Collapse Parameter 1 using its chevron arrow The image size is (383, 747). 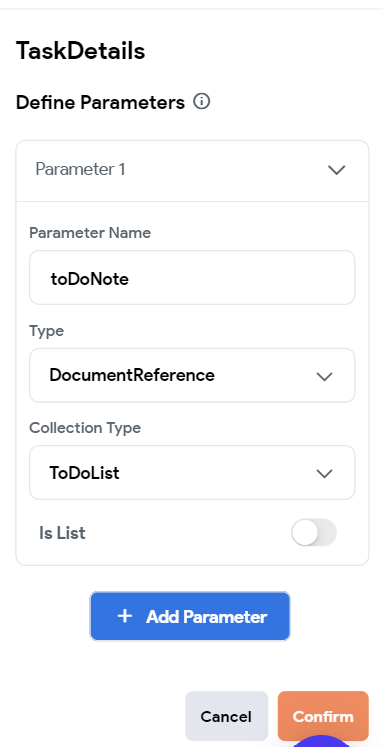(x=337, y=170)
